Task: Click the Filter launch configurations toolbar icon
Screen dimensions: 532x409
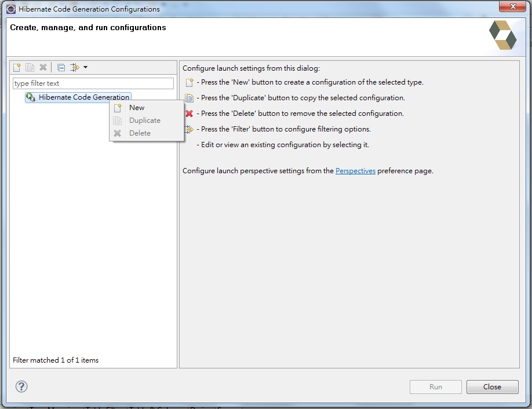Action: click(x=74, y=67)
